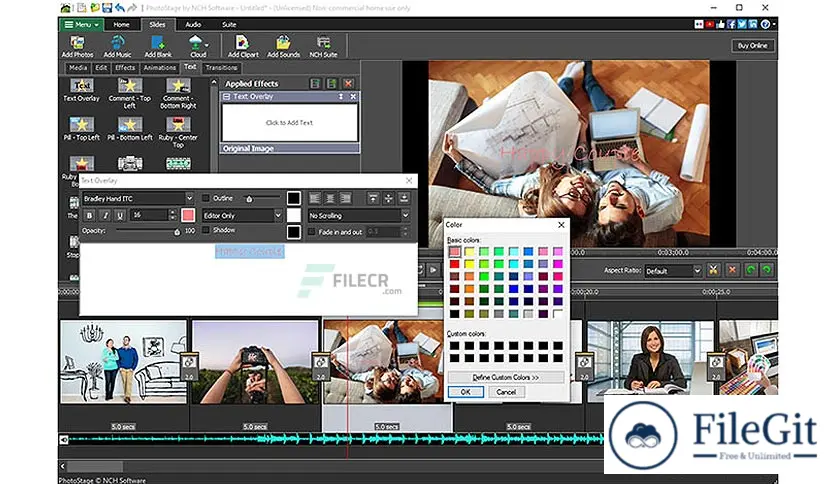Open the Media tab
Image resolution: width=836 pixels, height=484 pixels.
pyautogui.click(x=78, y=68)
